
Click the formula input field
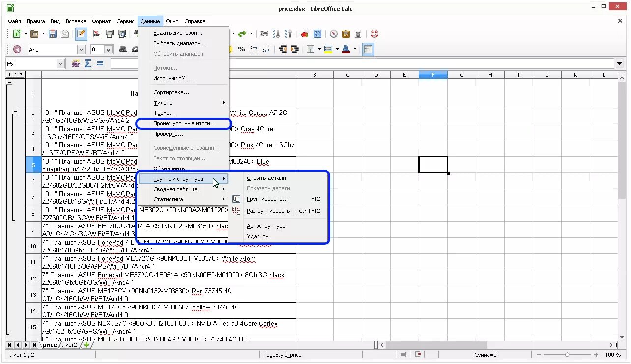coord(362,63)
